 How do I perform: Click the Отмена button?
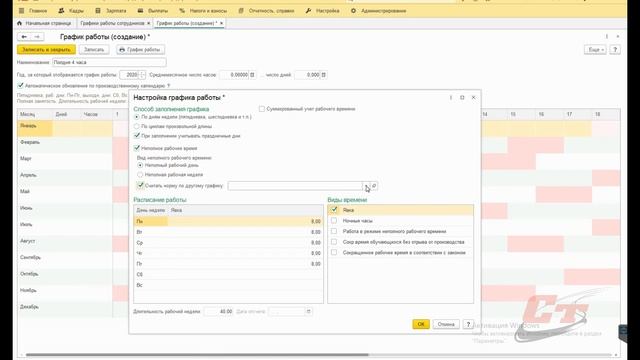pos(446,324)
